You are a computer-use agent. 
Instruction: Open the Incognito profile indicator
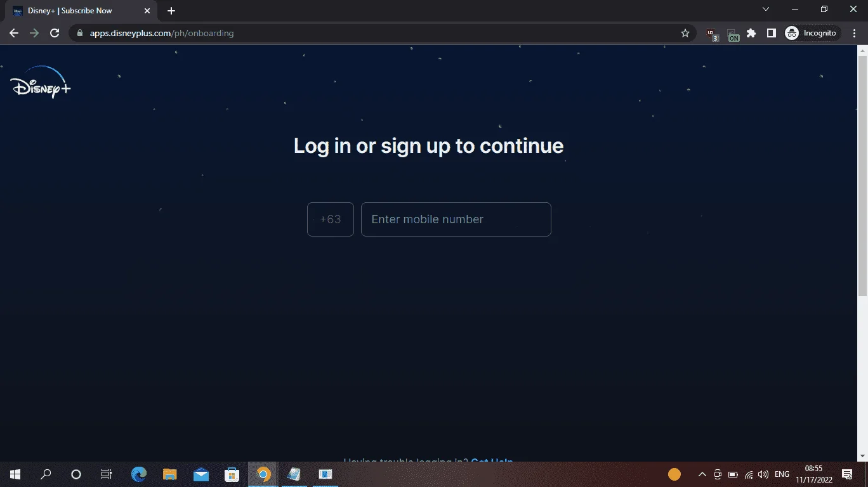pos(813,33)
